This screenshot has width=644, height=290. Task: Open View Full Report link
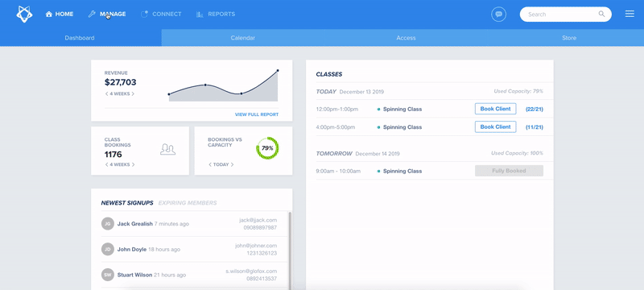click(257, 114)
